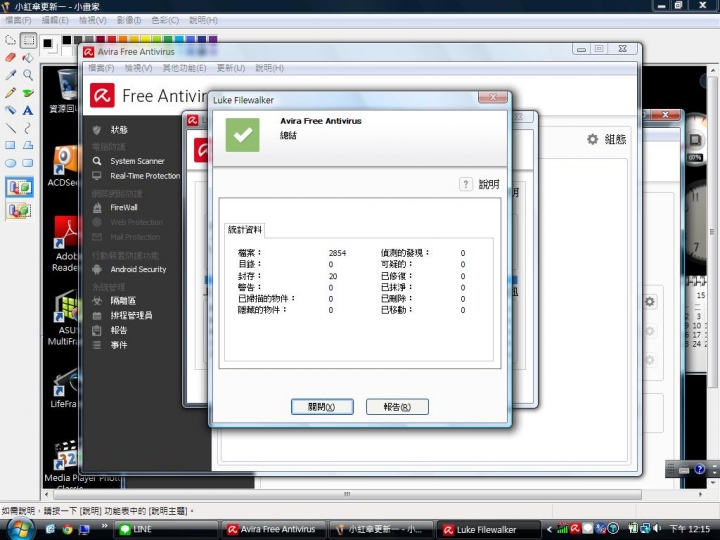Pick the eraser tool in Paint toolbox

click(10, 58)
